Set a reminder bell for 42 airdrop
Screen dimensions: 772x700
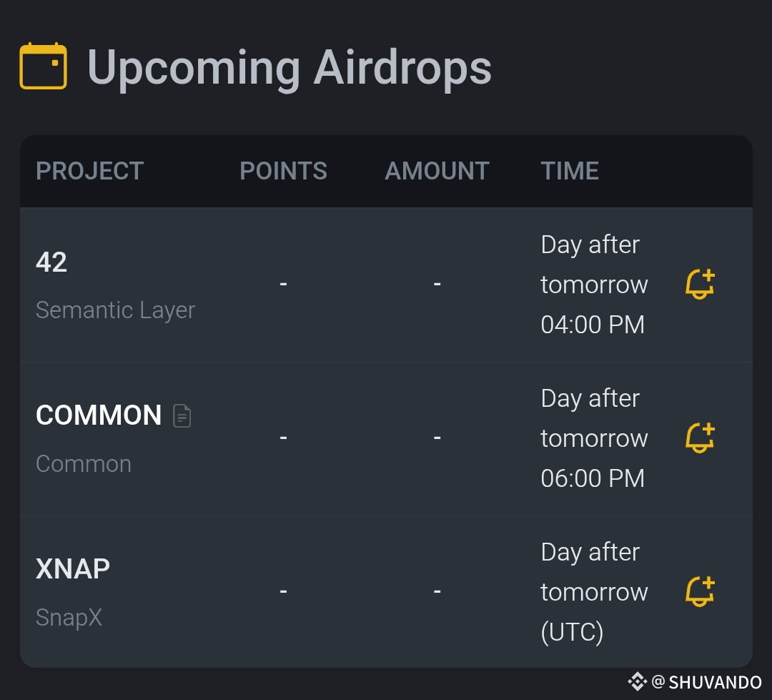coord(700,284)
